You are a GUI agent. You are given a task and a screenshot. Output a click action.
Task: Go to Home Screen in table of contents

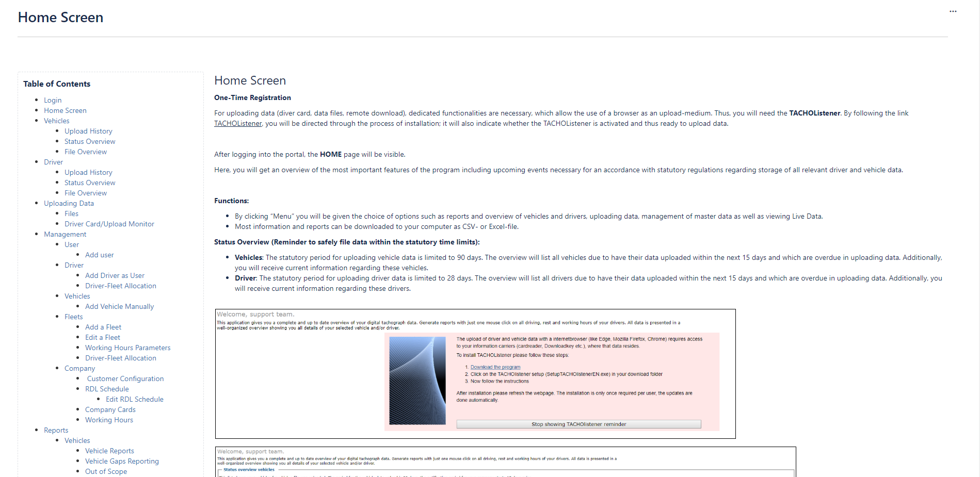(x=65, y=110)
